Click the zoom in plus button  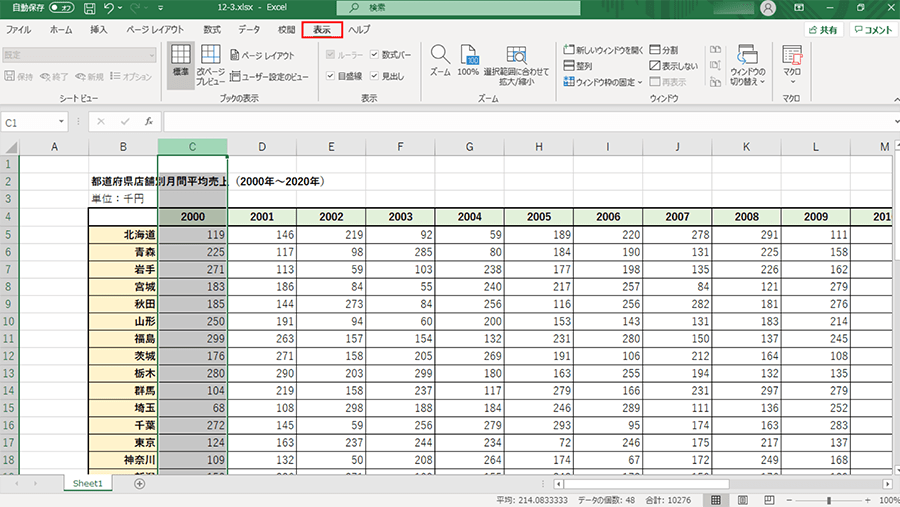[868, 500]
